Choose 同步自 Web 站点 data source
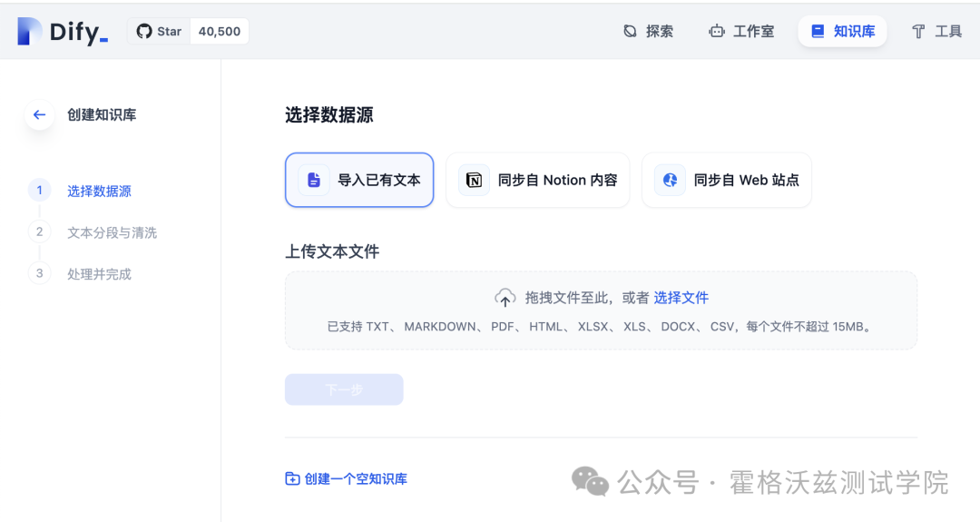This screenshot has height=522, width=980. pos(726,180)
